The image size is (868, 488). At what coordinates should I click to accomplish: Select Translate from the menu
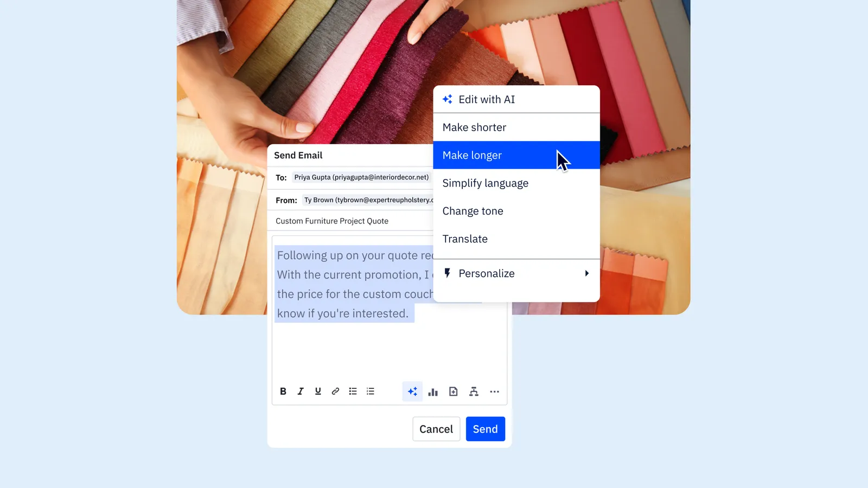(x=465, y=239)
